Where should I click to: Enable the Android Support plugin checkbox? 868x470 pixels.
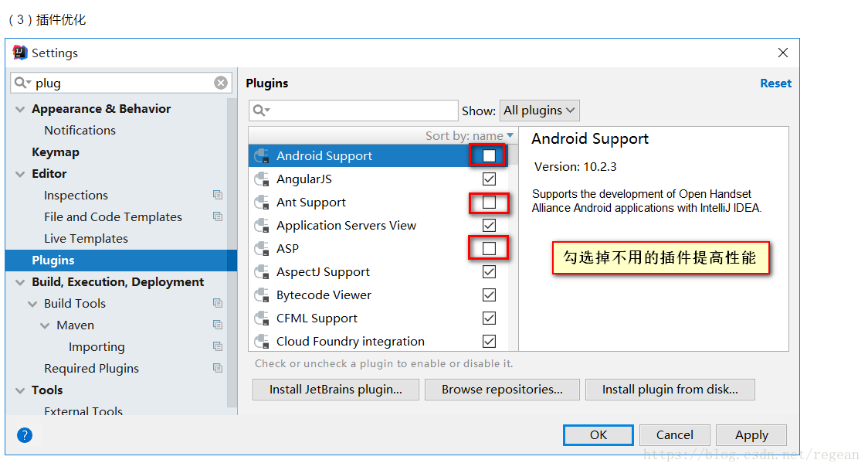pos(489,155)
